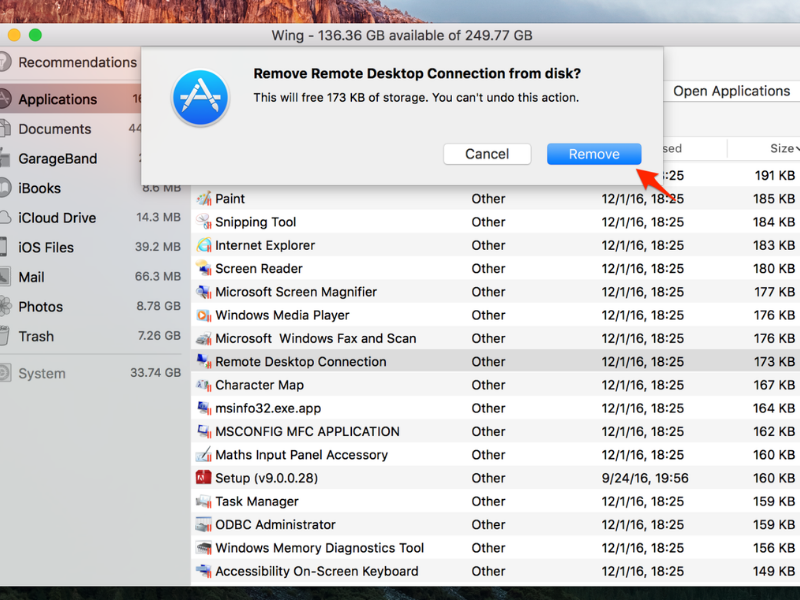This screenshot has height=600, width=800.
Task: Click the Open Applications button
Action: [x=732, y=91]
